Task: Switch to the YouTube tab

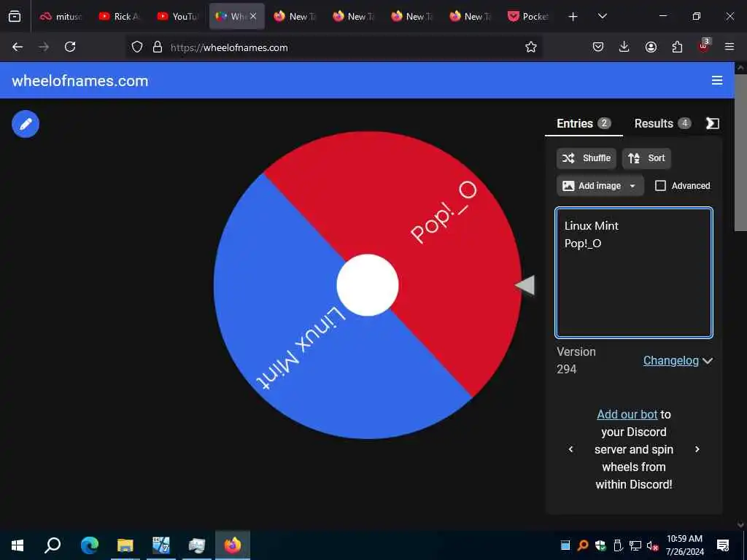Action: [x=177, y=17]
